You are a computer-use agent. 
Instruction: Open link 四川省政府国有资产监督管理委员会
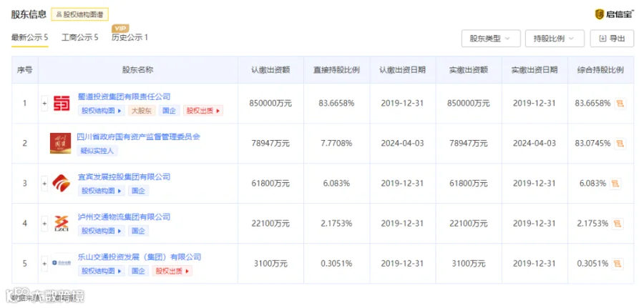[139, 136]
